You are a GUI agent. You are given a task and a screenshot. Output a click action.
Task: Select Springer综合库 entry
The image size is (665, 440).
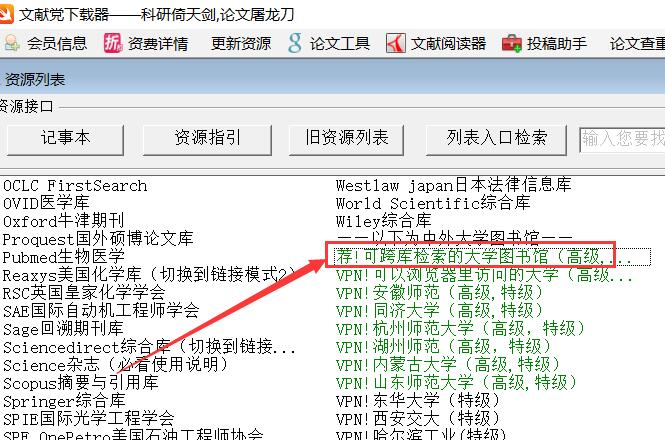pos(64,401)
